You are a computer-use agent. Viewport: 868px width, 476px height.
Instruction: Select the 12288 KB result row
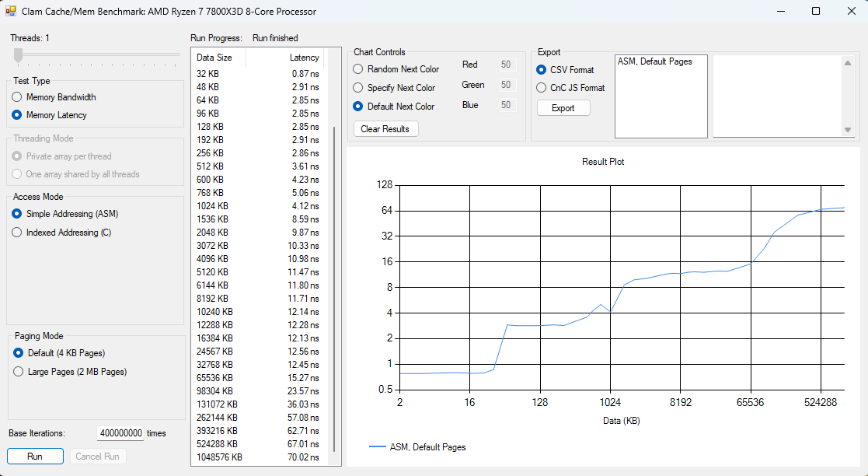pyautogui.click(x=260, y=325)
